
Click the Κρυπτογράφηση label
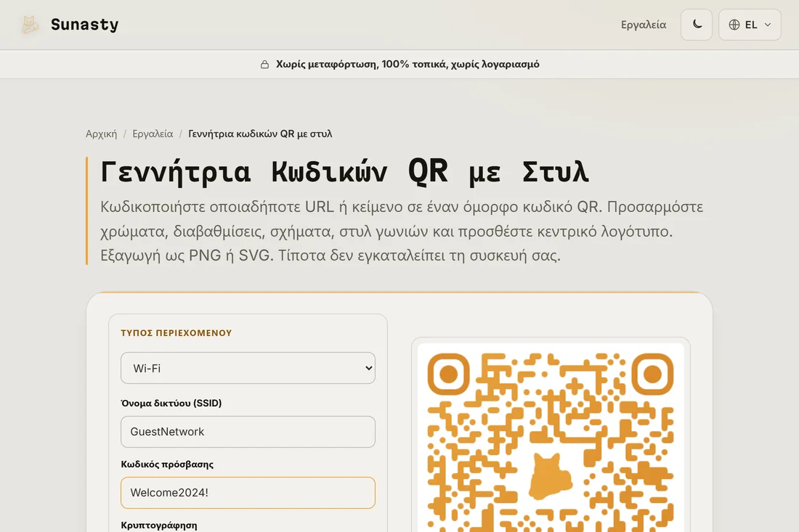[158, 525]
